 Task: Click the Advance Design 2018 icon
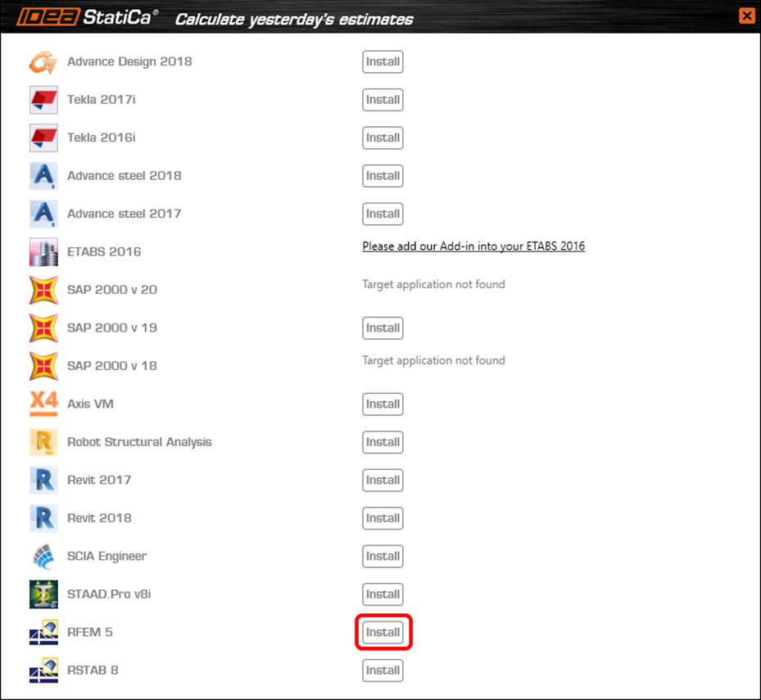tap(43, 62)
